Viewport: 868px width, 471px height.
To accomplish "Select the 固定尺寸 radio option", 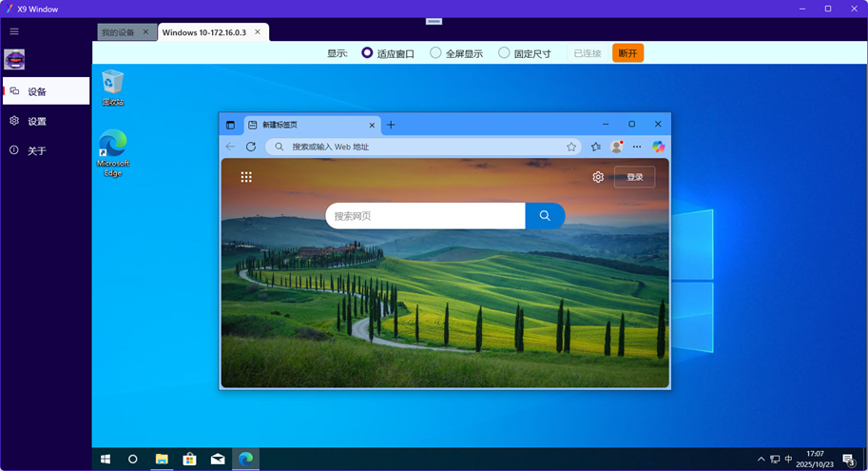I will coord(504,53).
